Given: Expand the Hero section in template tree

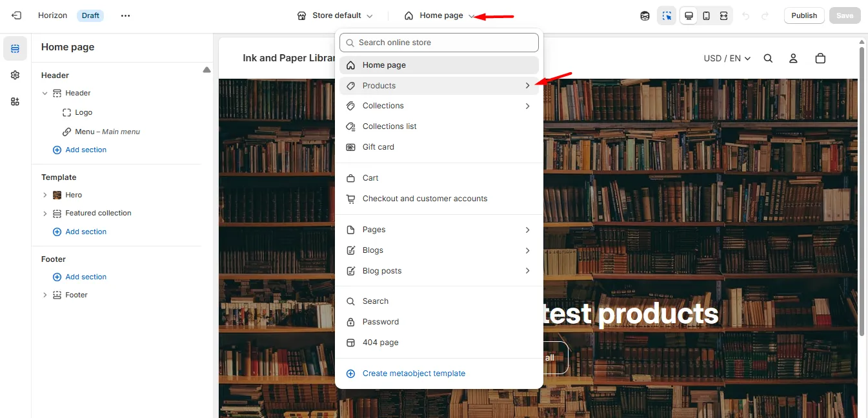Looking at the screenshot, I should (x=45, y=195).
